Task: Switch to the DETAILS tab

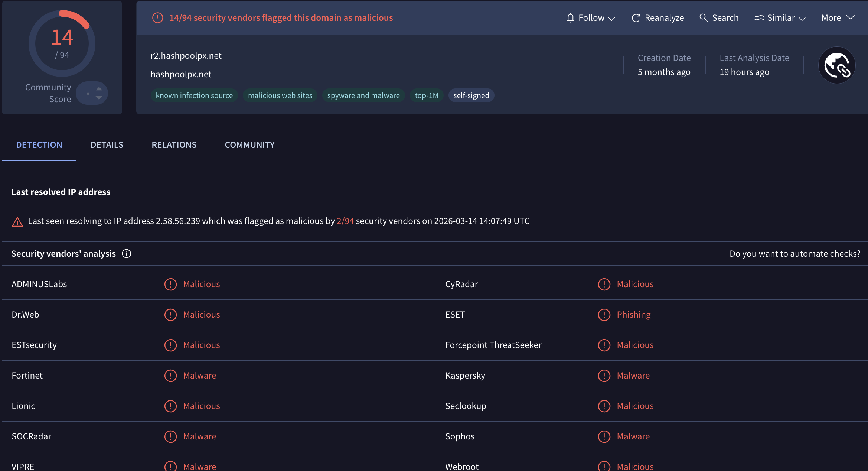Action: (x=107, y=145)
